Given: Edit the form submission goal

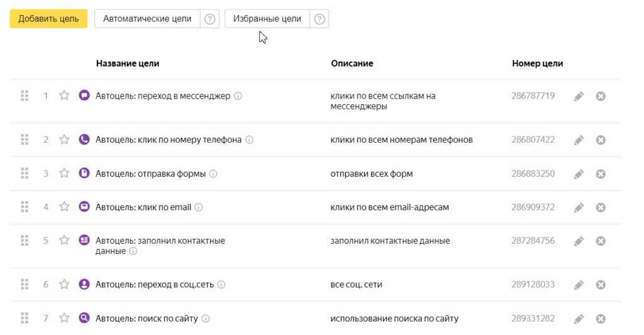Looking at the screenshot, I should coord(579,173).
